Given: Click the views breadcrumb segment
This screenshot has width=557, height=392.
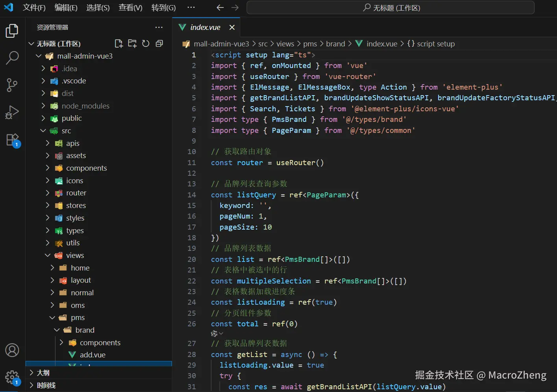Looking at the screenshot, I should tap(285, 44).
